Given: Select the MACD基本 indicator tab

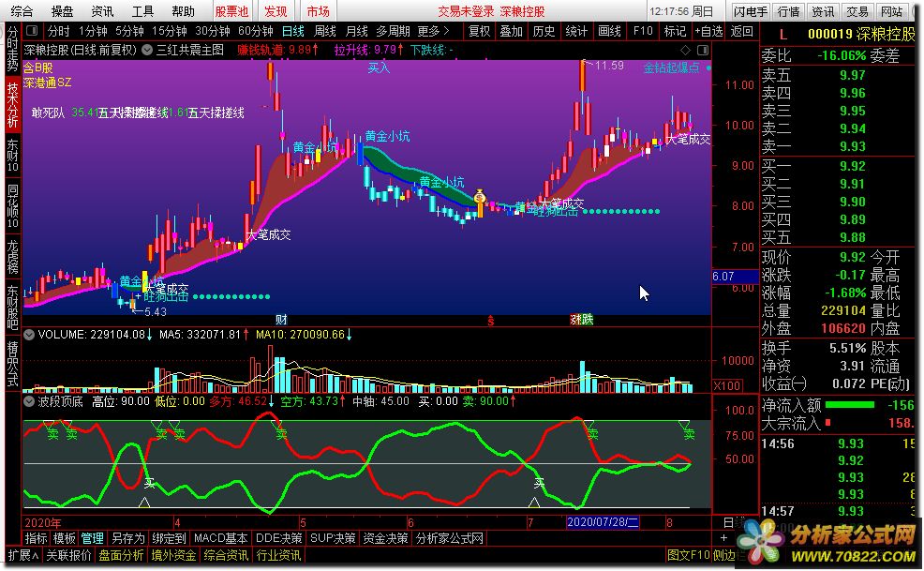Looking at the screenshot, I should point(221,538).
